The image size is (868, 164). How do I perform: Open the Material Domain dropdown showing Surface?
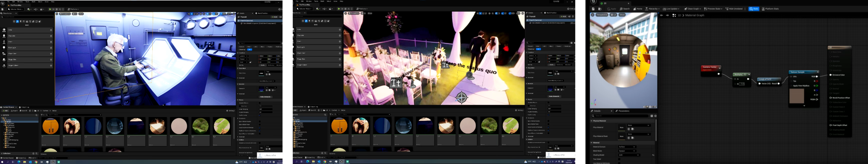point(627,147)
